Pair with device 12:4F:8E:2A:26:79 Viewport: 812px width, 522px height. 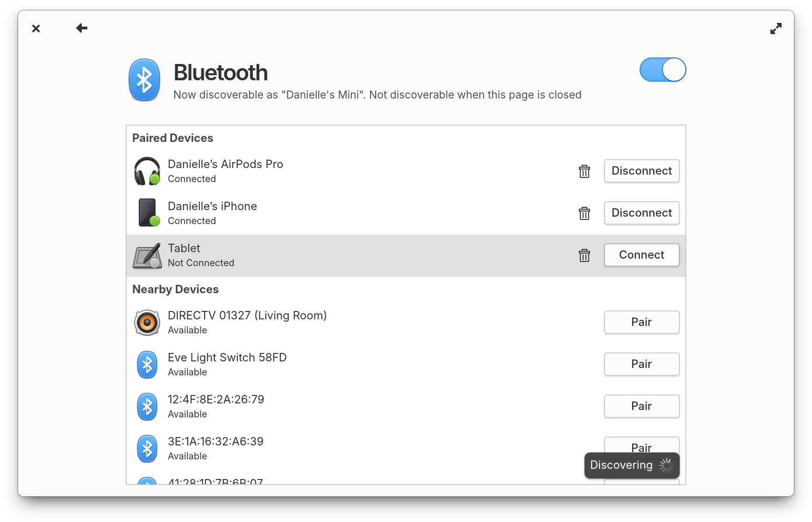click(x=641, y=406)
